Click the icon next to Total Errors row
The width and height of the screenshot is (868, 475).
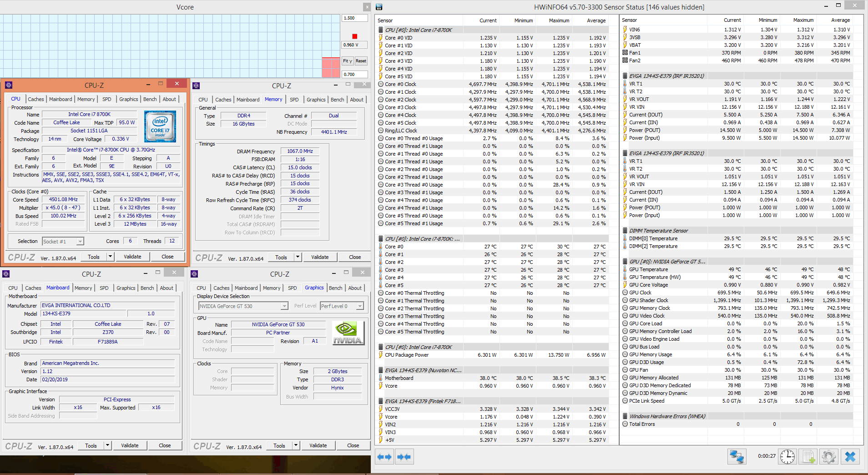[625, 424]
